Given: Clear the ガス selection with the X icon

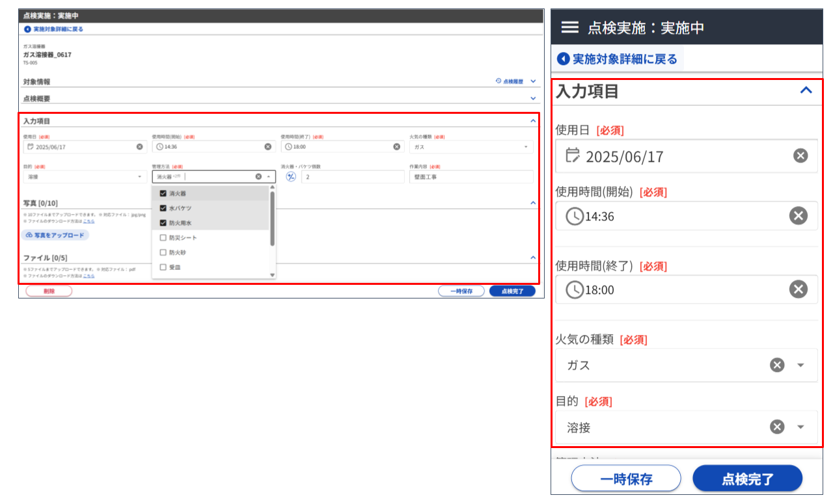Looking at the screenshot, I should click(776, 365).
